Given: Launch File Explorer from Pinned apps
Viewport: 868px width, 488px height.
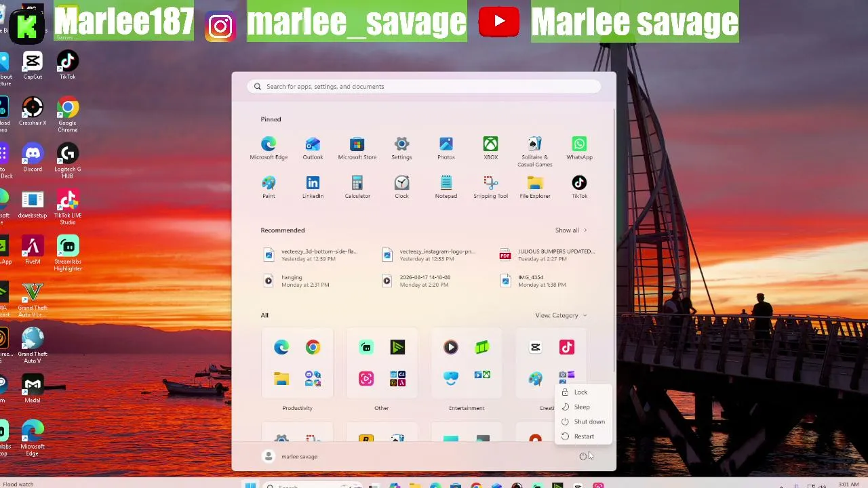Looking at the screenshot, I should pyautogui.click(x=534, y=187).
